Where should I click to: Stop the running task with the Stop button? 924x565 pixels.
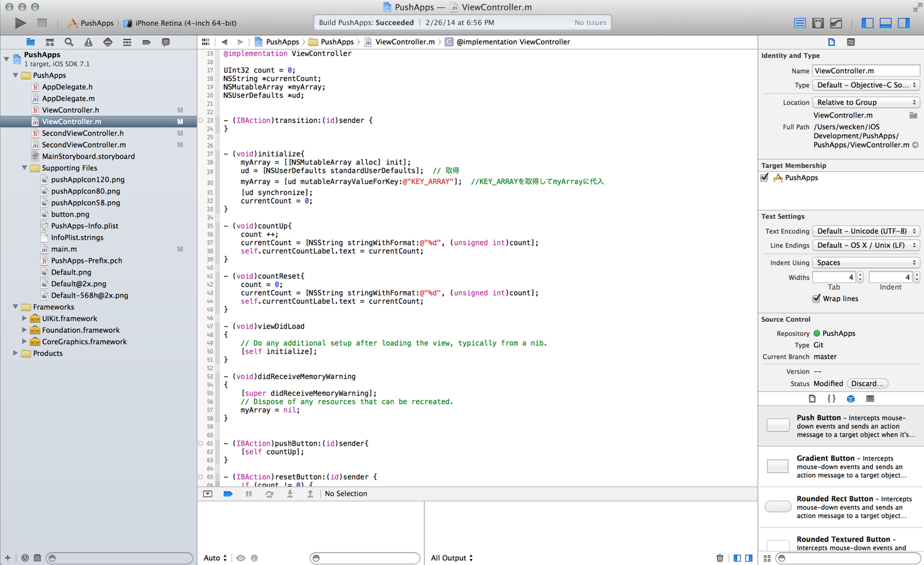(42, 23)
